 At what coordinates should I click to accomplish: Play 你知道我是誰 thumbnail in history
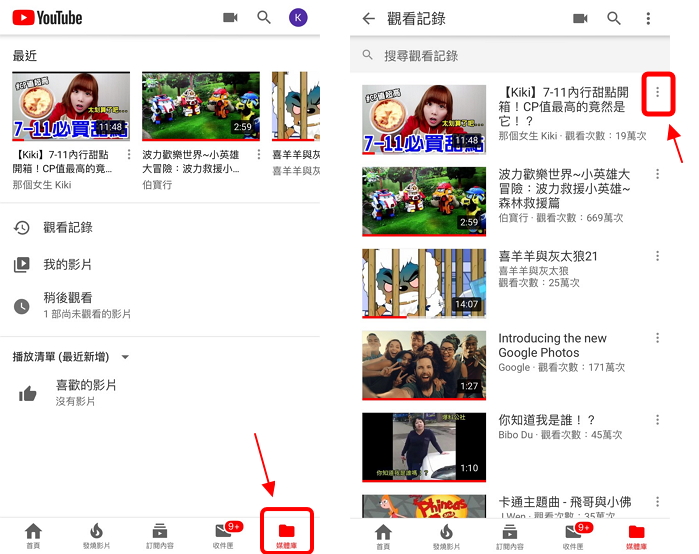click(x=424, y=447)
